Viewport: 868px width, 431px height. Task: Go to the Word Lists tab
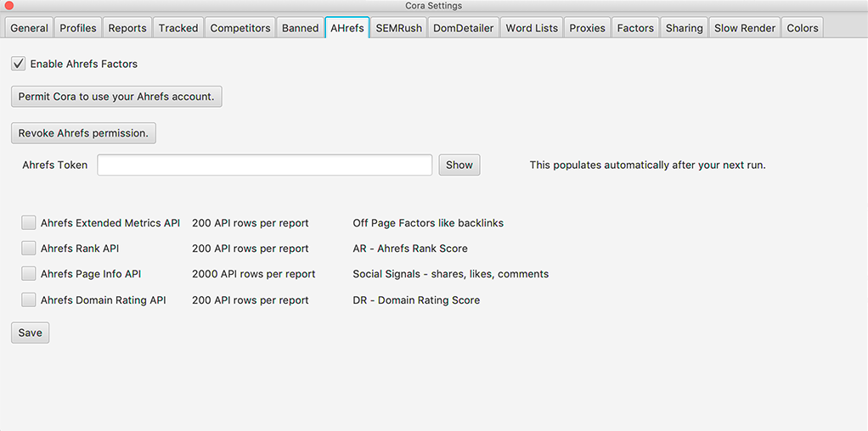[x=532, y=28]
